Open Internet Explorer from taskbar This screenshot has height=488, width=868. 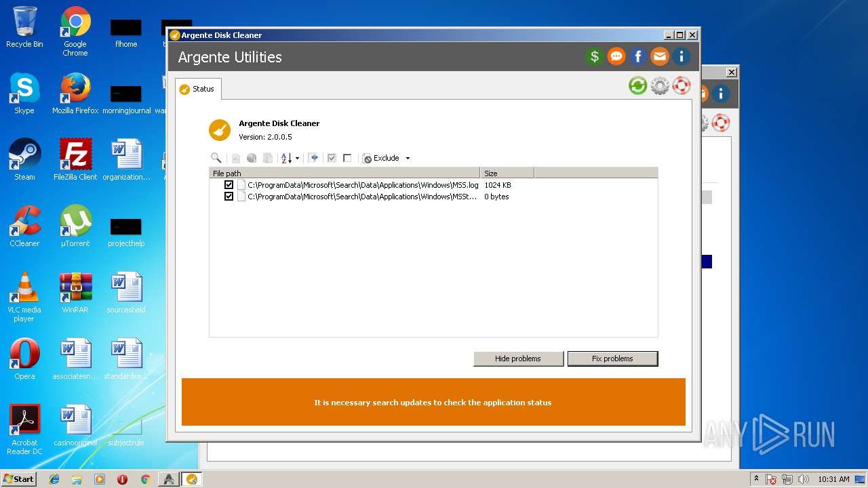(x=54, y=479)
